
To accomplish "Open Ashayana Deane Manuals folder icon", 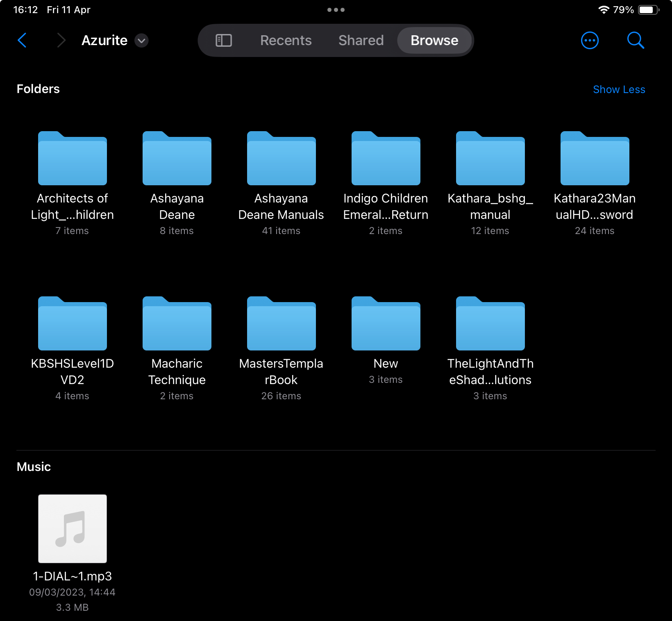I will (x=282, y=158).
